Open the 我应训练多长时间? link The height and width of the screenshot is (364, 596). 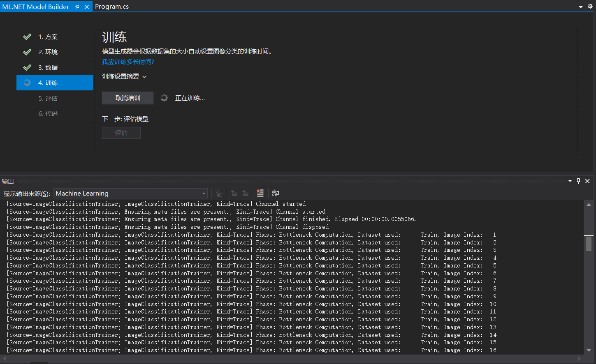[128, 62]
